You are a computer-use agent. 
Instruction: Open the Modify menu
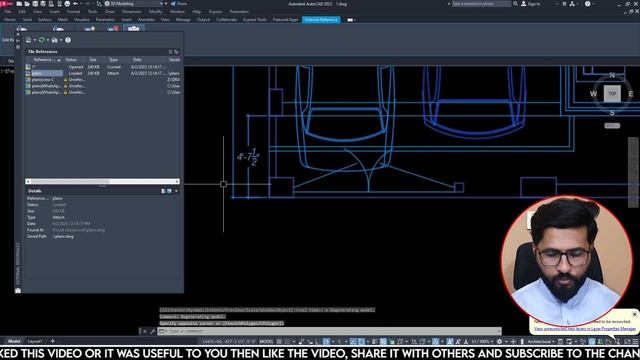pyautogui.click(x=156, y=11)
